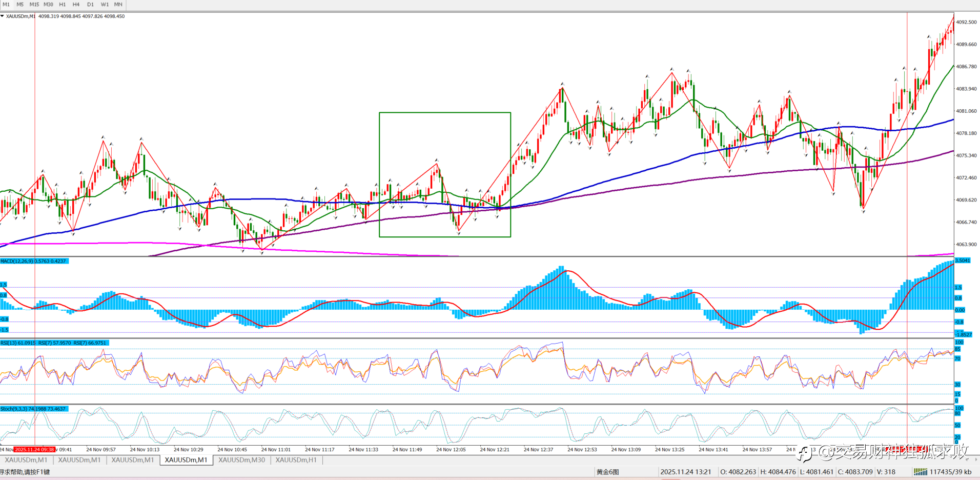The image size is (980, 480).
Task: Choose the MN monthly timeframe
Action: coord(118,5)
